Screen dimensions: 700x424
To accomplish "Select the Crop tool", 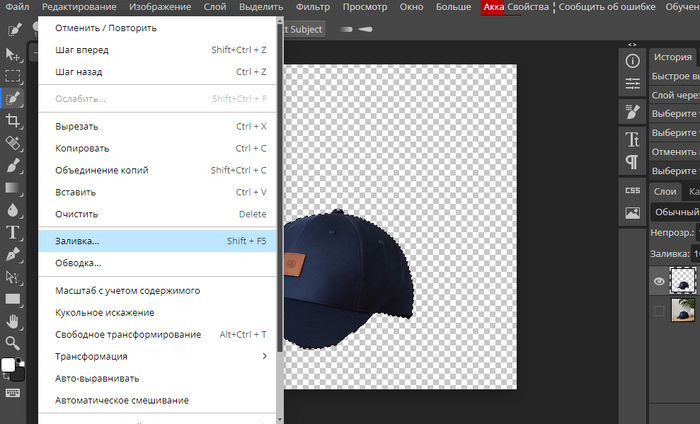I will [13, 120].
